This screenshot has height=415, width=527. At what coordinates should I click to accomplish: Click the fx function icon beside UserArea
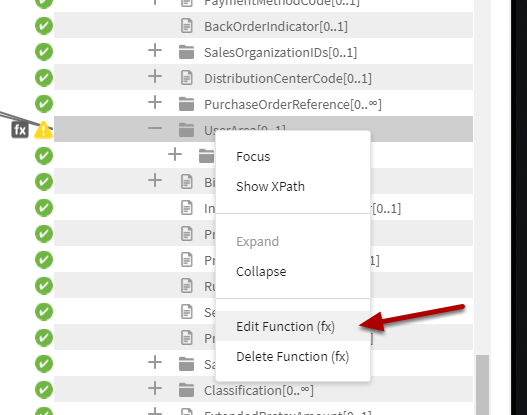tap(20, 130)
